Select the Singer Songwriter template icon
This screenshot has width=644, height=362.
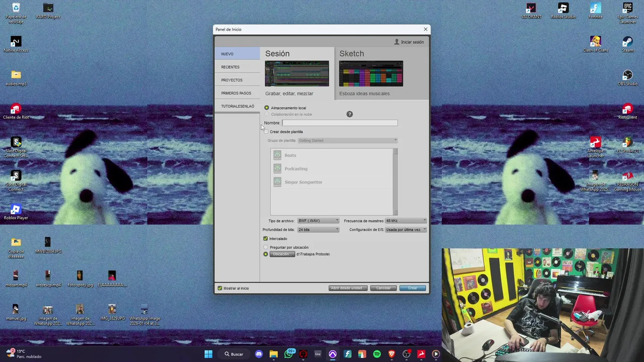point(277,182)
